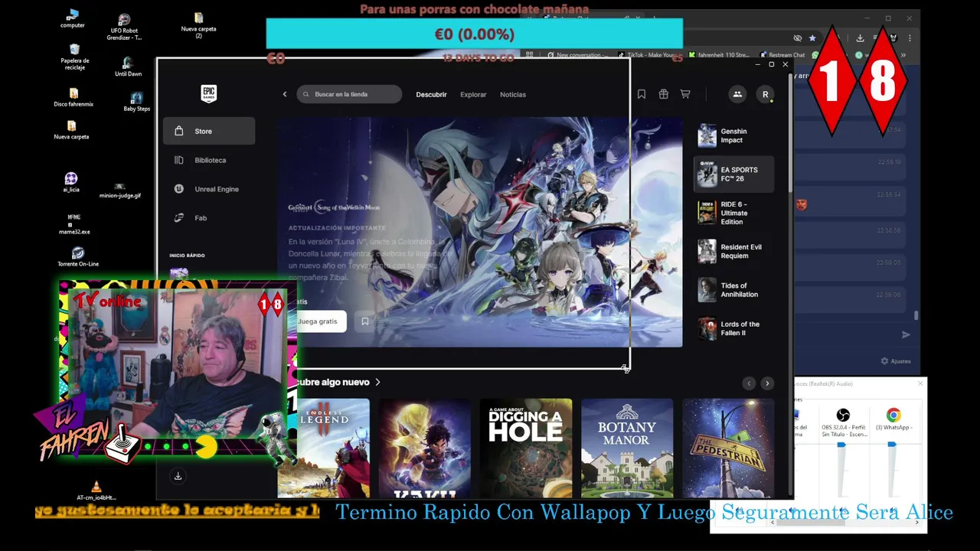Adjust the WhatsApp Chrome volume slider in mixer
The height and width of the screenshot is (551, 980).
coord(892,445)
